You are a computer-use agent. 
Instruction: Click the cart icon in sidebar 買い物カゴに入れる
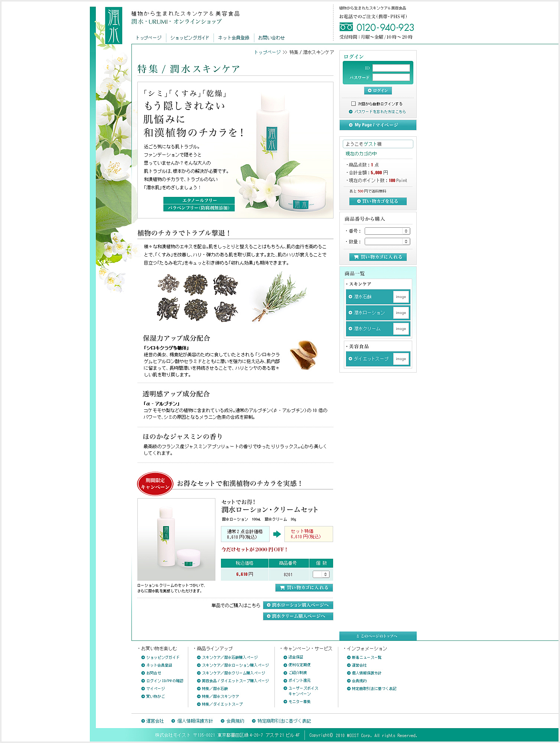tap(356, 257)
